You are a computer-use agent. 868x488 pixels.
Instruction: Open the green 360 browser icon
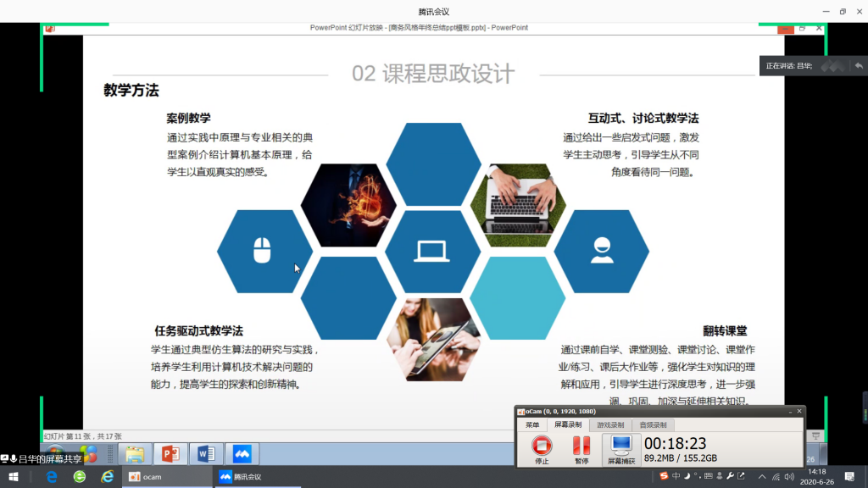[79, 477]
